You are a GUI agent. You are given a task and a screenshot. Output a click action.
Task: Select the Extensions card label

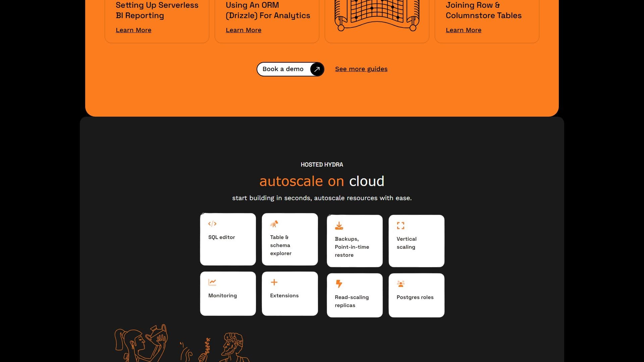[x=284, y=296]
